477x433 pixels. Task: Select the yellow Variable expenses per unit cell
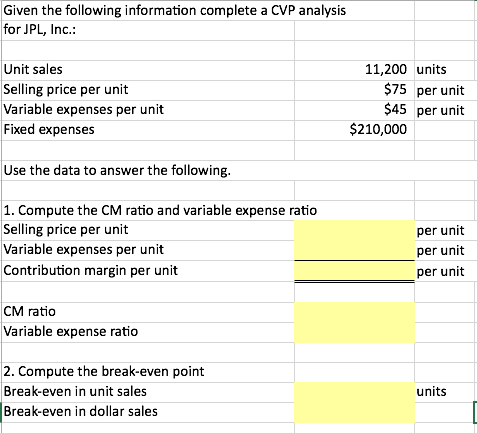(354, 250)
